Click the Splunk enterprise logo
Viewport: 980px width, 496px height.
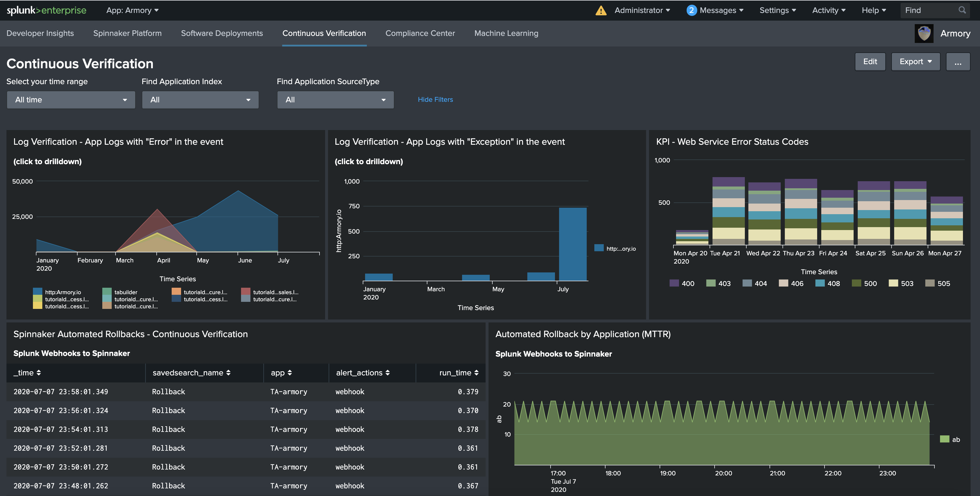point(46,10)
